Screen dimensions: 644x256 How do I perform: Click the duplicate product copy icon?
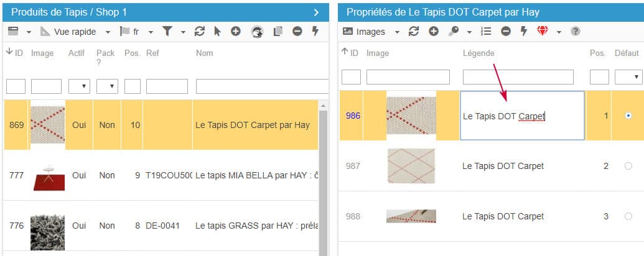pos(278,31)
